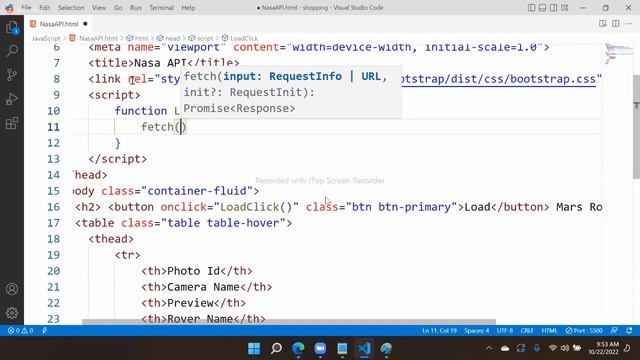Image resolution: width=640 pixels, height=360 pixels.
Task: Open the Help menu
Action: (188, 8)
